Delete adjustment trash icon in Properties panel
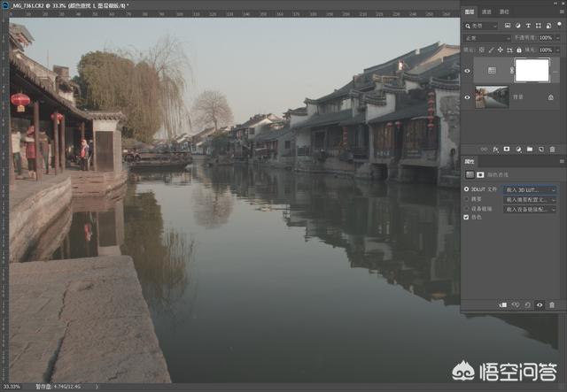 tap(552, 305)
